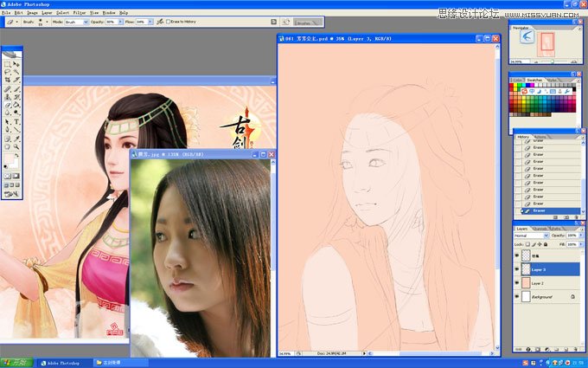588x368 pixels.
Task: Check the Erase to History checkbox
Action: 168,22
